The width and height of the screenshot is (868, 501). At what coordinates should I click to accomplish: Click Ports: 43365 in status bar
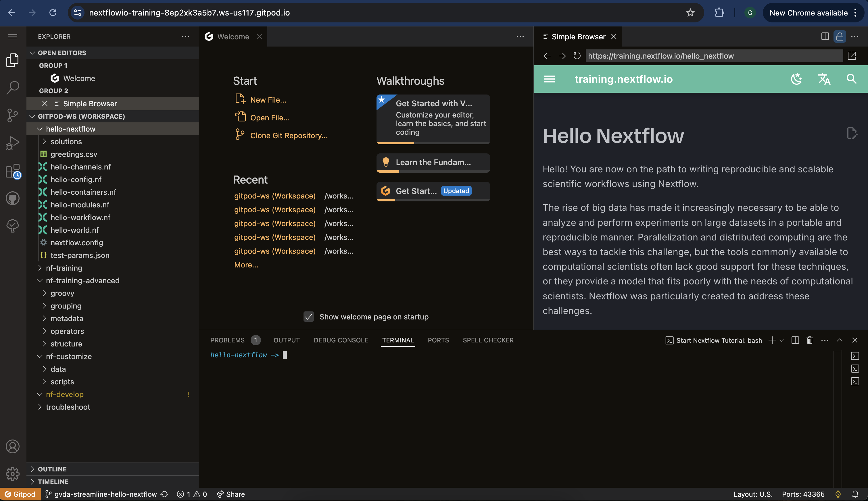click(x=803, y=494)
